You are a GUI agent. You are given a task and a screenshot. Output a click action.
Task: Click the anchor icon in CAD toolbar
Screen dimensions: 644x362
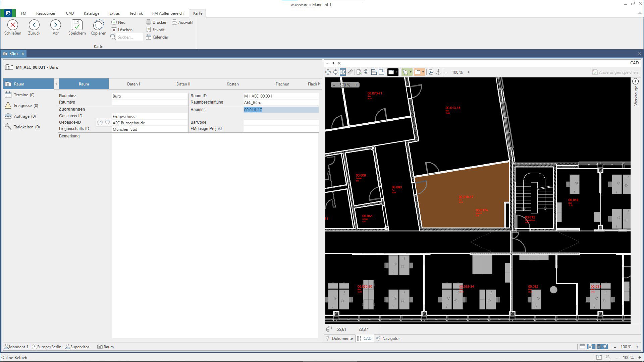(438, 72)
